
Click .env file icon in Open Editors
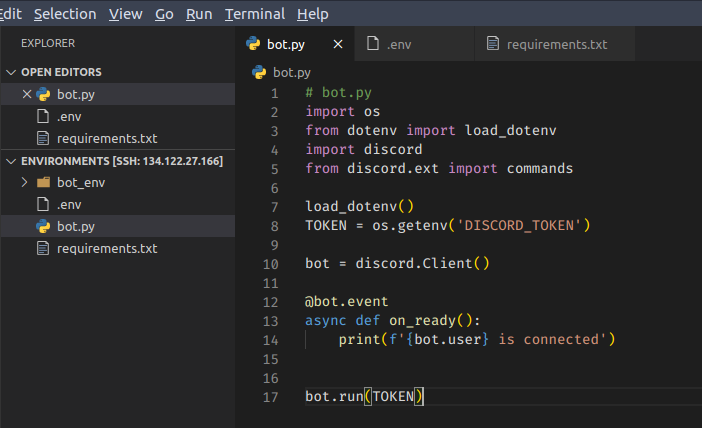43,116
